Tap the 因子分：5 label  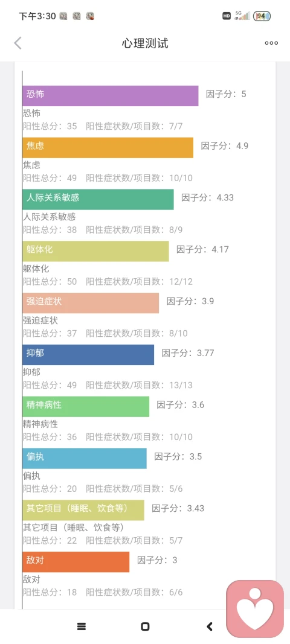point(226,94)
